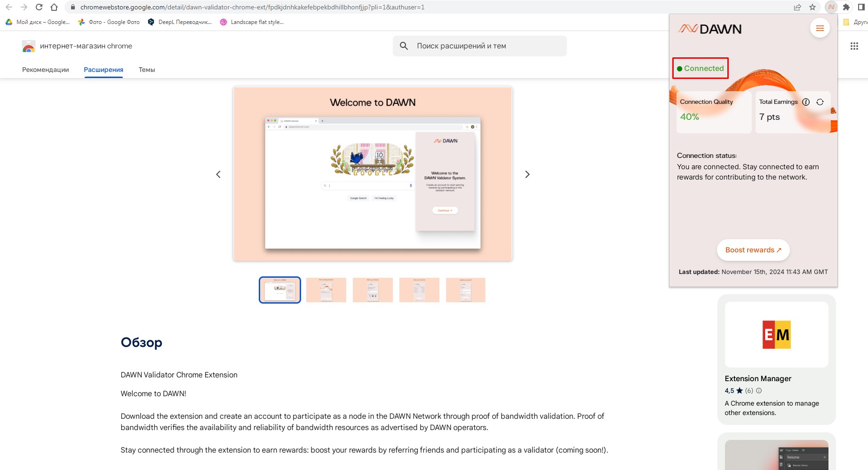The image size is (868, 470).
Task: Reload the current page
Action: pyautogui.click(x=39, y=7)
